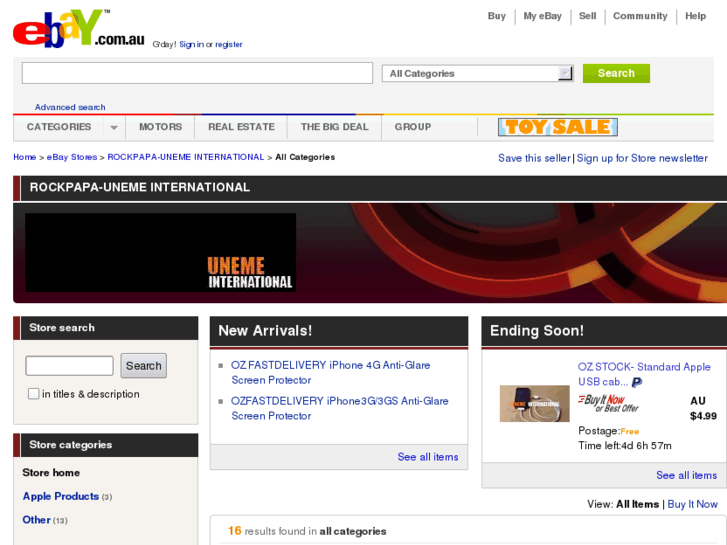The height and width of the screenshot is (545, 727).
Task: Open eBay Stores breadcrumb link
Action: pyautogui.click(x=72, y=157)
